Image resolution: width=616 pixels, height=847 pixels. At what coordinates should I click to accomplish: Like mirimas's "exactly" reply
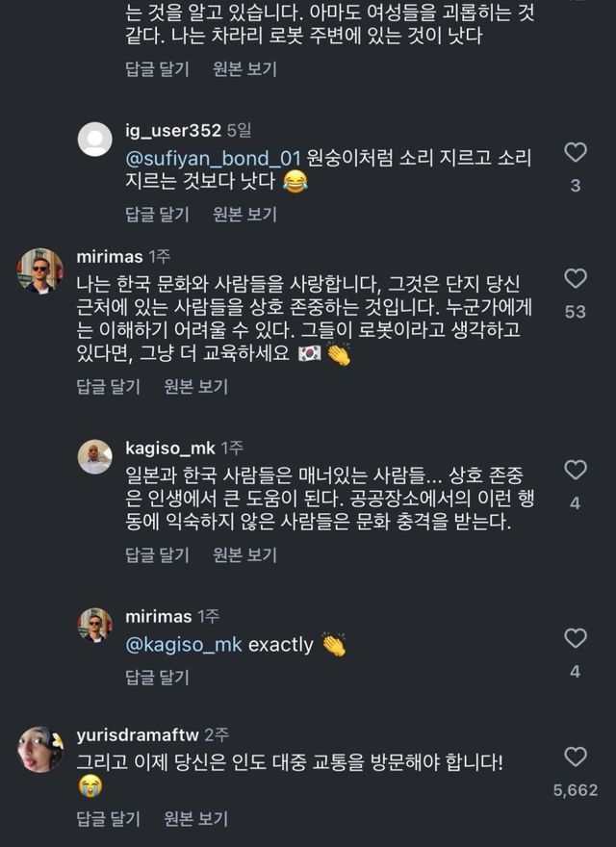point(575,638)
